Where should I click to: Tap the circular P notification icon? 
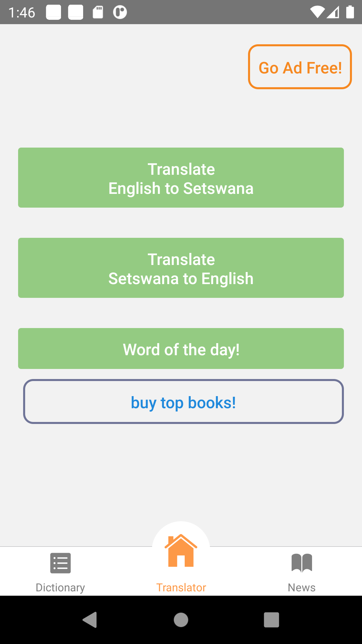120,12
